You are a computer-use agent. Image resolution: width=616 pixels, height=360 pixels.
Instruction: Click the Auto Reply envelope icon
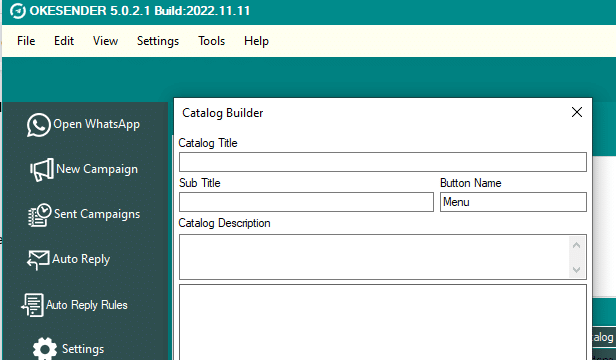38,260
